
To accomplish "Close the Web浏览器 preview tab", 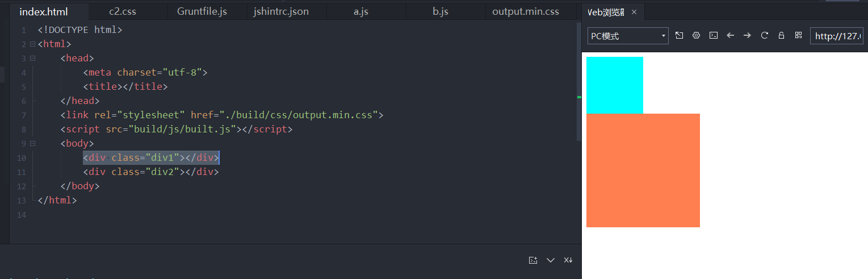I will (x=634, y=12).
